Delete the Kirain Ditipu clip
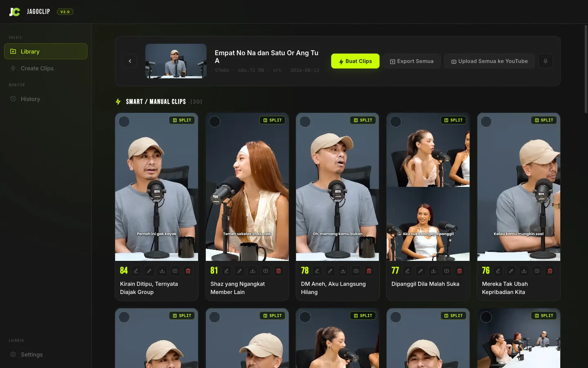588x368 pixels. point(188,271)
